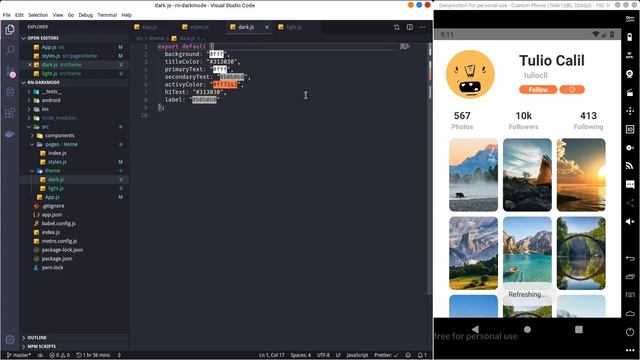The image size is (640, 360).
Task: Open the Selection menu
Action: pyautogui.click(x=38, y=15)
